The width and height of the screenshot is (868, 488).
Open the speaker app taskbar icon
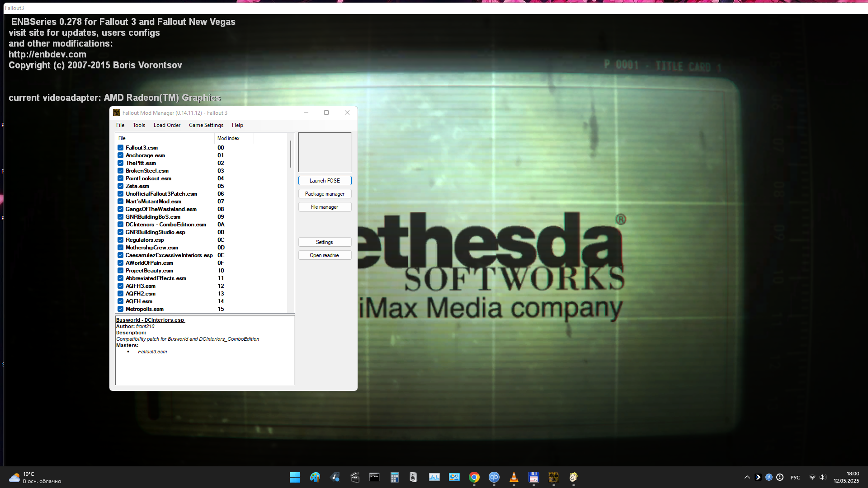pos(414,477)
